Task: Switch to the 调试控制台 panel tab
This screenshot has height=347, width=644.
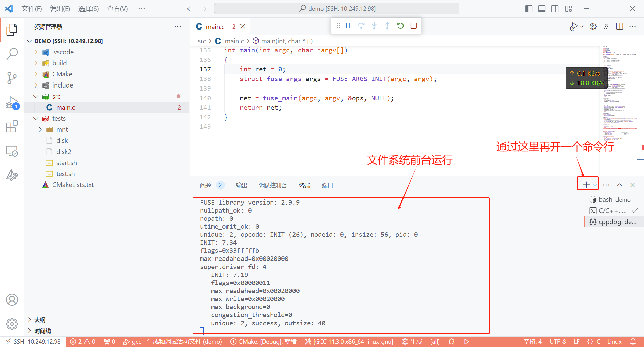Action: [x=273, y=185]
